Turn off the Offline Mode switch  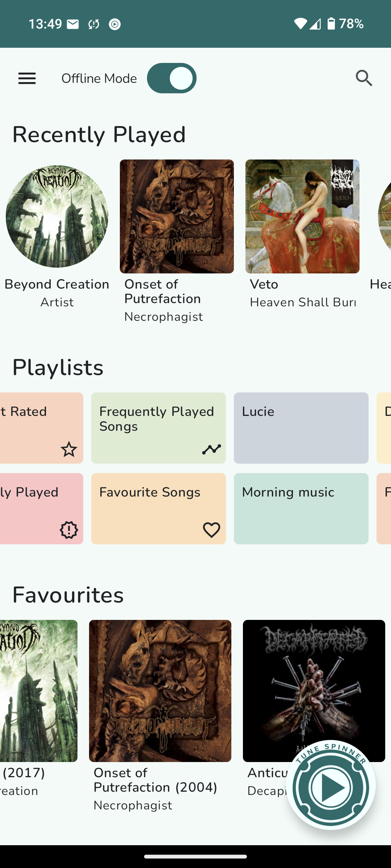pyautogui.click(x=172, y=78)
